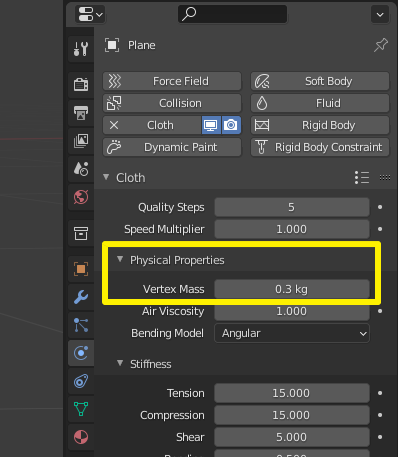
Task: Open the Particles properties tab
Action: [x=81, y=325]
